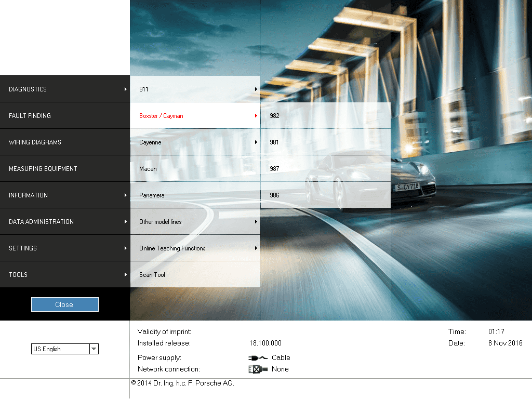The height and width of the screenshot is (399, 532).
Task: Click the network connection disconnected icon
Action: pos(258,369)
